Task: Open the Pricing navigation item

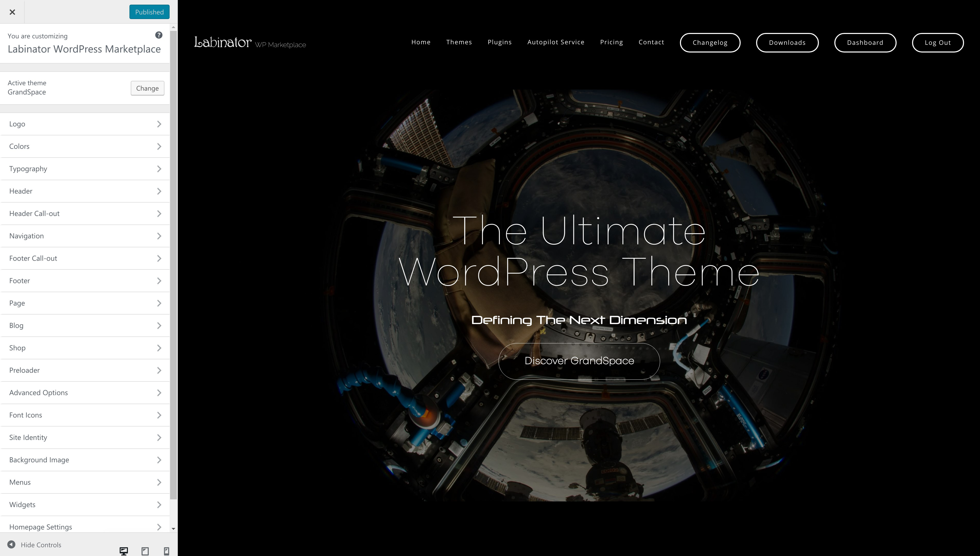Action: click(x=611, y=42)
